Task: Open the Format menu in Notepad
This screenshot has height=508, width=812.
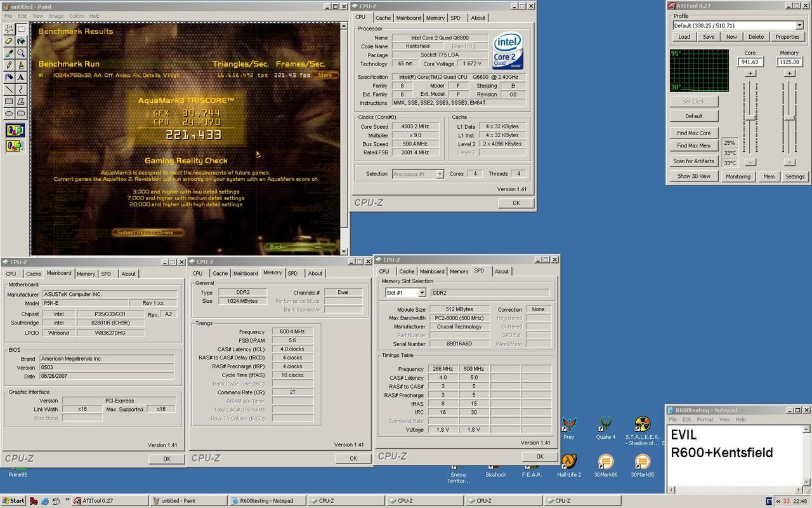Action: pyautogui.click(x=705, y=420)
